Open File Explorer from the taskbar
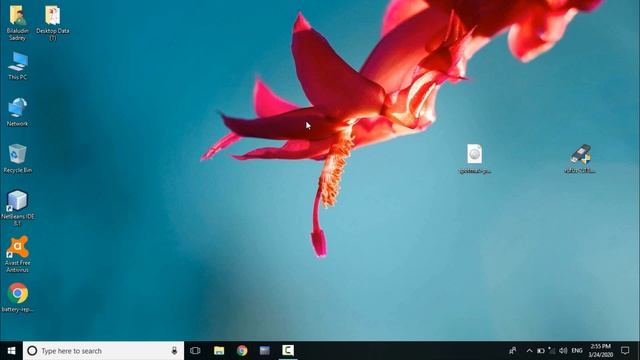Viewport: 640px width, 360px height. click(219, 351)
